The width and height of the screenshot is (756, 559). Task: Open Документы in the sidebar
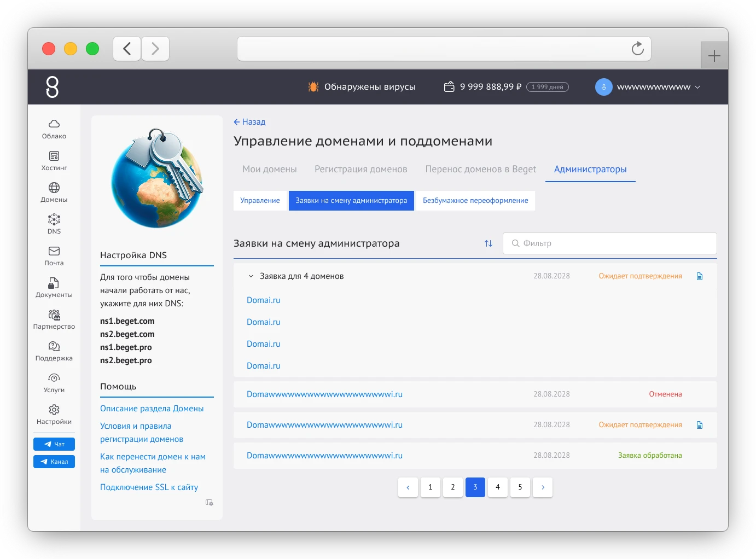54,288
